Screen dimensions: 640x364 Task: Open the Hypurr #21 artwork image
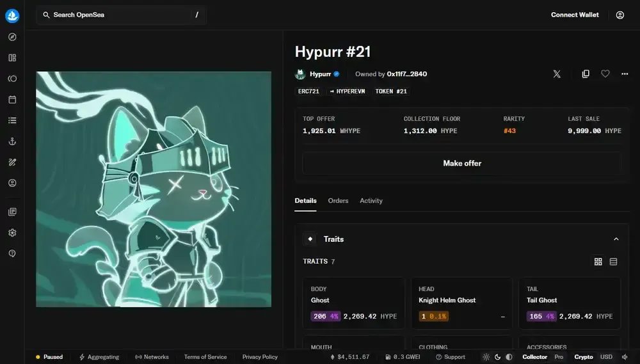154,189
